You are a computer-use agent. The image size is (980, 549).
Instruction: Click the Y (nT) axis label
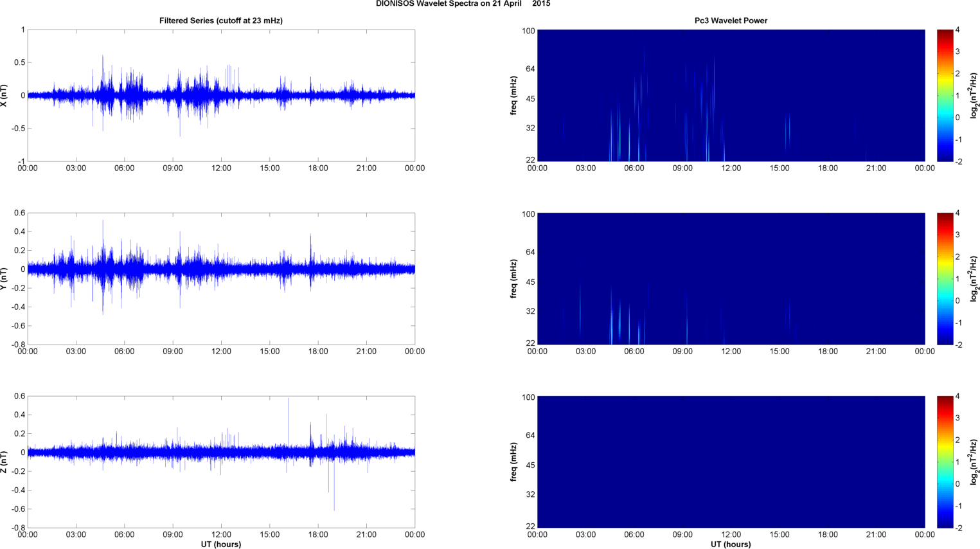4,278
